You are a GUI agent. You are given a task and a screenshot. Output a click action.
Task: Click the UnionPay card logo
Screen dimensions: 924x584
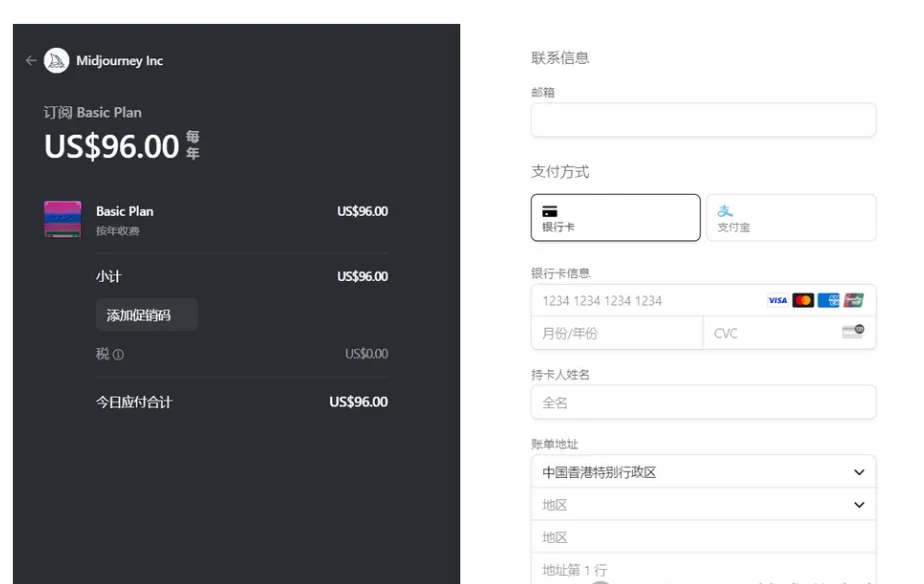(854, 300)
